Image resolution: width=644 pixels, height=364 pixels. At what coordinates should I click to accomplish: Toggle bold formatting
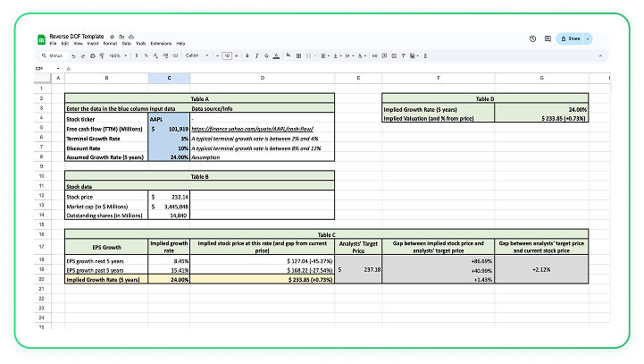247,55
